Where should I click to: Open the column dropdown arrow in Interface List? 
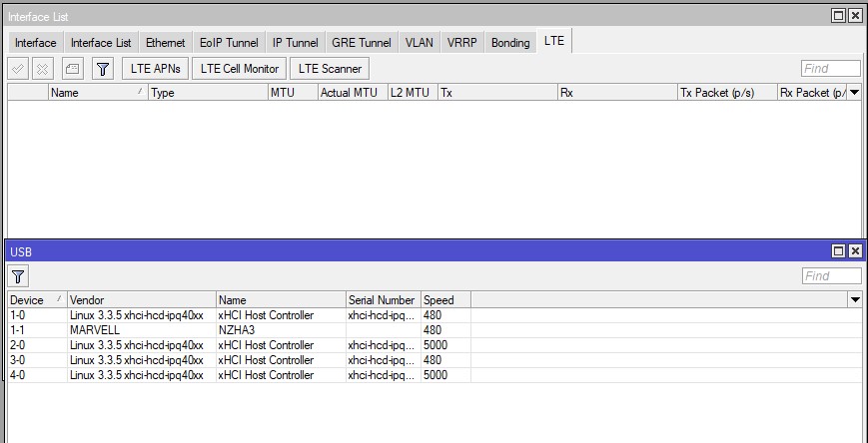pyautogui.click(x=855, y=93)
